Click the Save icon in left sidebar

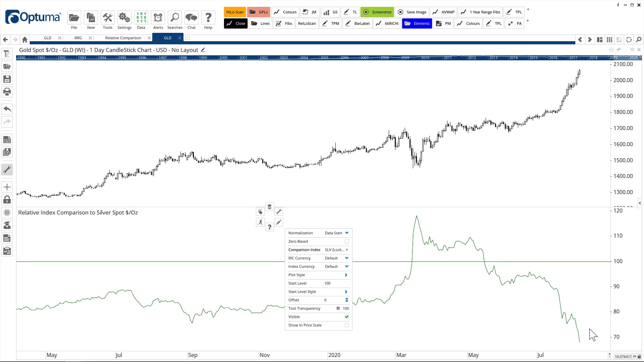click(7, 79)
